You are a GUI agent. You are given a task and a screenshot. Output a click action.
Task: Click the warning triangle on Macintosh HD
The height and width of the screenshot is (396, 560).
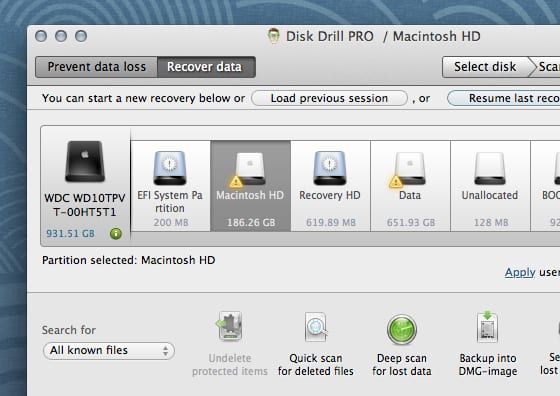236,182
